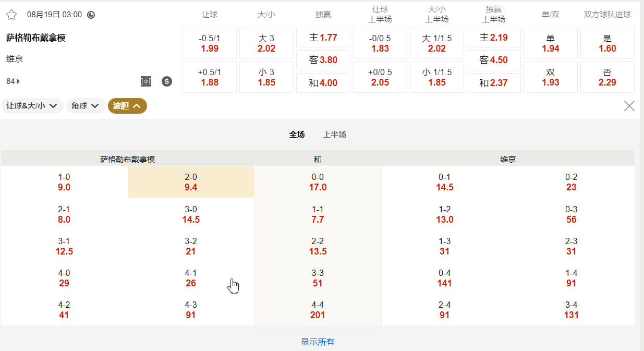Pick draw score 1-1 at 7.7
644x351 pixels.
click(x=318, y=214)
